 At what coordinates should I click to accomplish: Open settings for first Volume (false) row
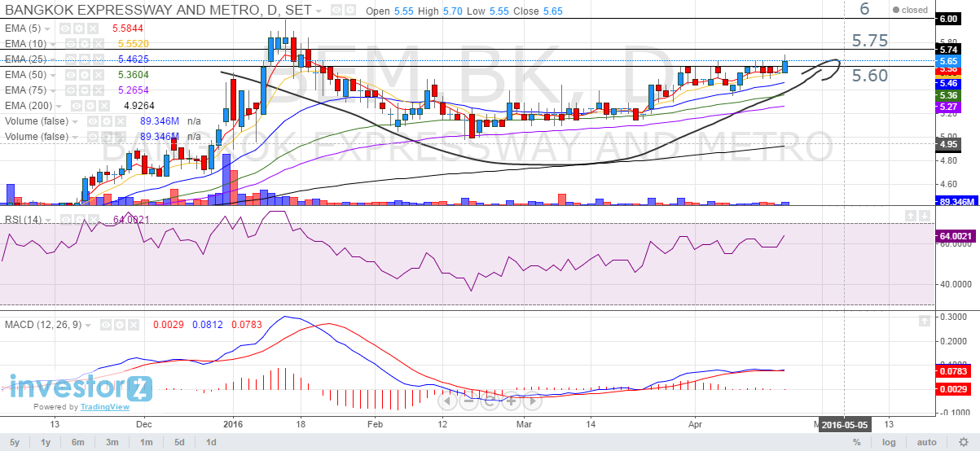[107, 121]
